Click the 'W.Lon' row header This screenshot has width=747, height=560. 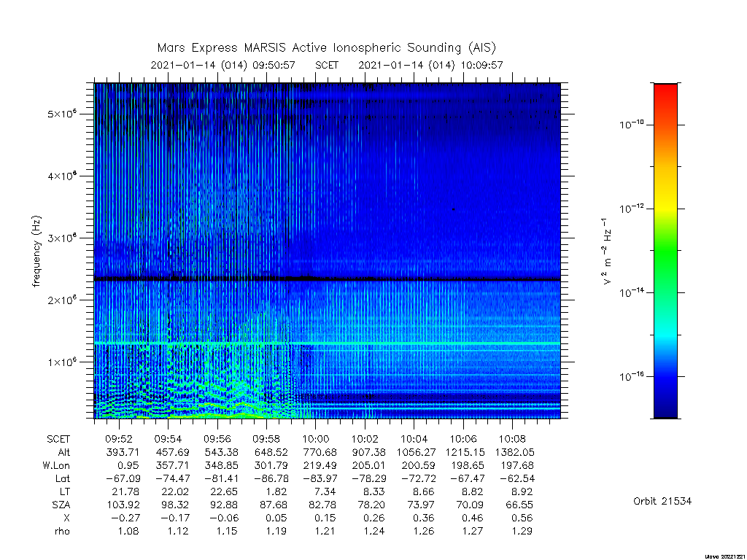click(x=55, y=465)
